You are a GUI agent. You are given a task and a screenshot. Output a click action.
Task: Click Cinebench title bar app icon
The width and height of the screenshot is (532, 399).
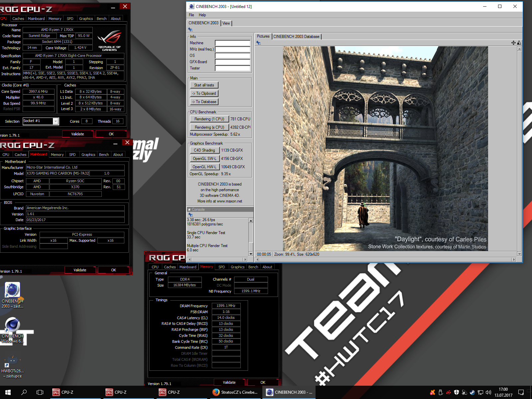[191, 6]
